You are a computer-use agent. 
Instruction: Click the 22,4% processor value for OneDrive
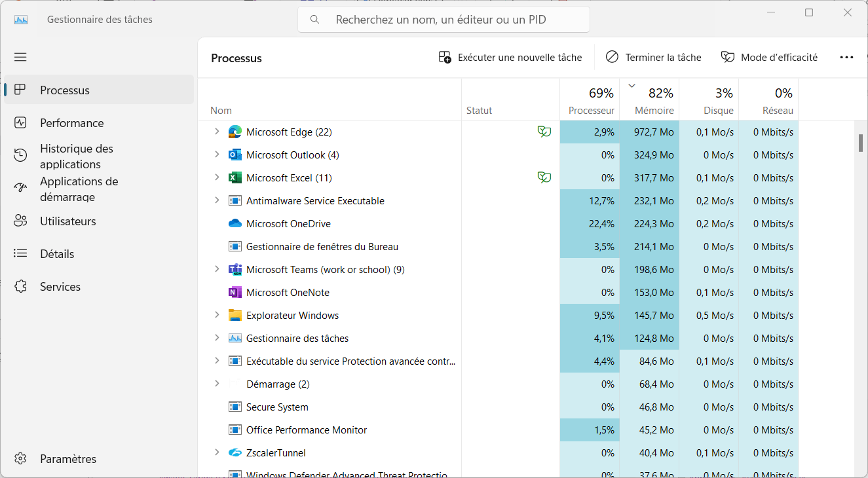[x=602, y=223]
